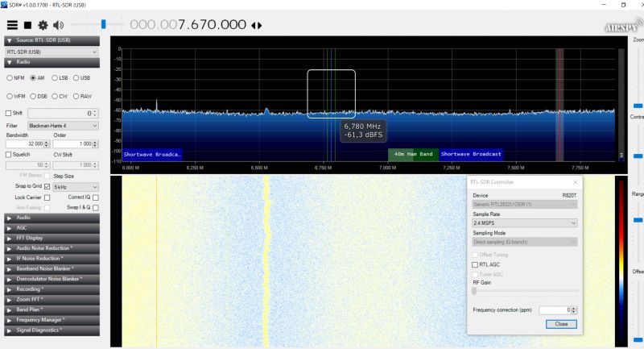Enable the Shift checkbox
644x349 pixels.
(x=8, y=113)
